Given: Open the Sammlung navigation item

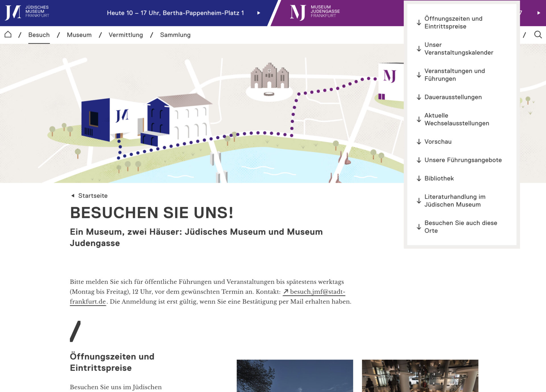Looking at the screenshot, I should point(175,35).
